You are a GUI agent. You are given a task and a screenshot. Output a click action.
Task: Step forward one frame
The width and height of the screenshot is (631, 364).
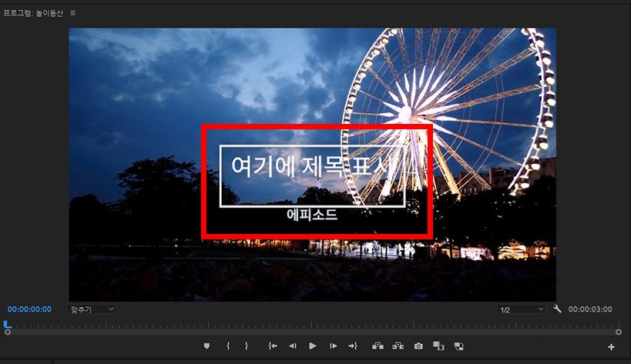click(x=334, y=346)
